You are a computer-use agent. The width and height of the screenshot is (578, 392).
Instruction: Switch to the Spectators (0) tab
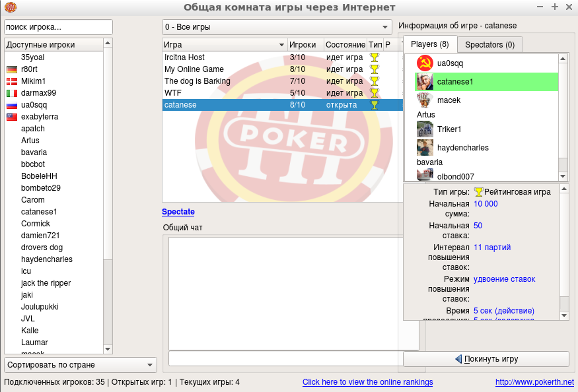point(490,45)
